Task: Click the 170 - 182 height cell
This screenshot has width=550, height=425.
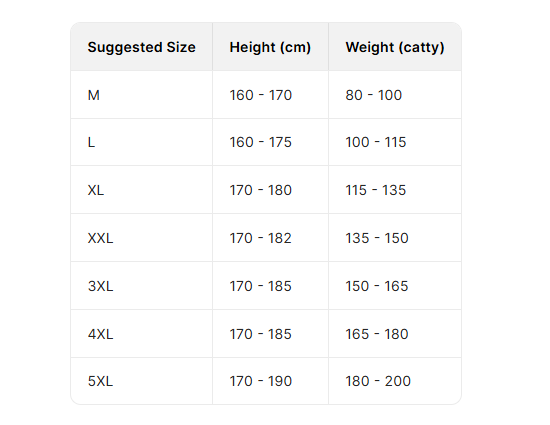Action: click(270, 238)
